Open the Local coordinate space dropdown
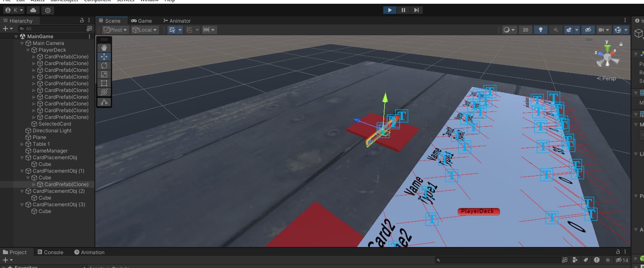644x268 pixels. 144,29
